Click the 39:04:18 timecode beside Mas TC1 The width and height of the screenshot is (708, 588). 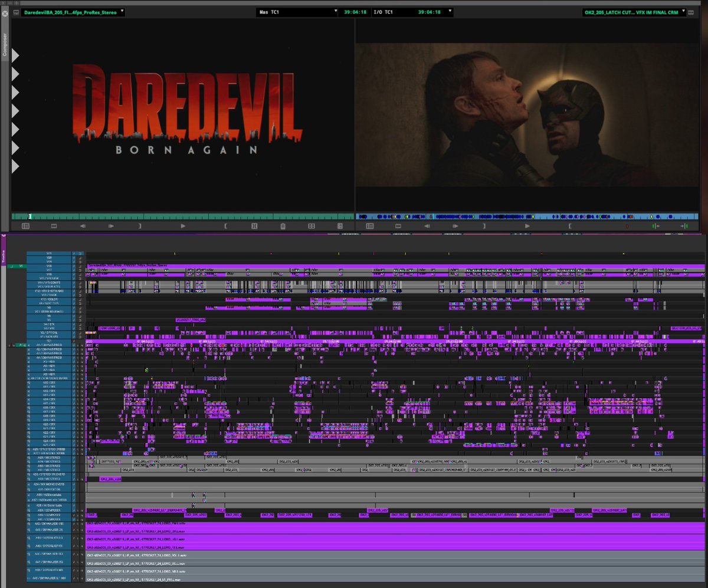pos(355,12)
